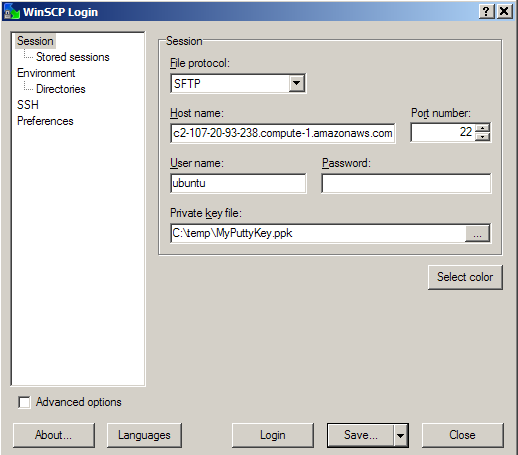Save the session with Save button

pos(361,435)
